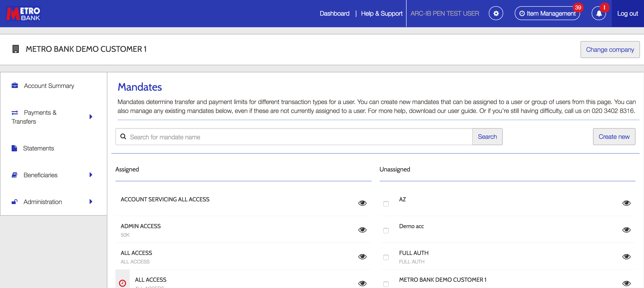Select Demo acc mandate name
Image resolution: width=644 pixels, height=288 pixels.
tap(411, 226)
